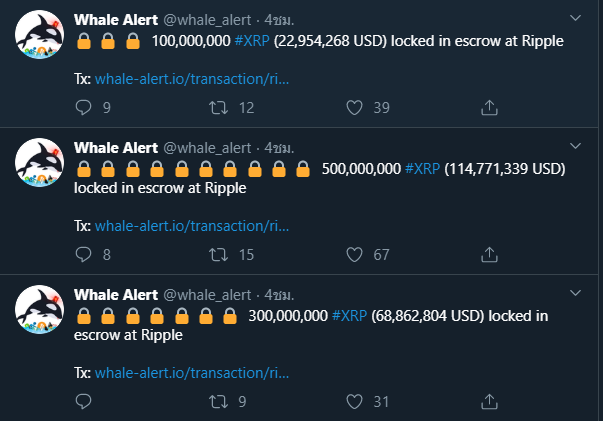Open transaction link in the 500,000,000 XRP tweet
The image size is (603, 421).
point(192,226)
